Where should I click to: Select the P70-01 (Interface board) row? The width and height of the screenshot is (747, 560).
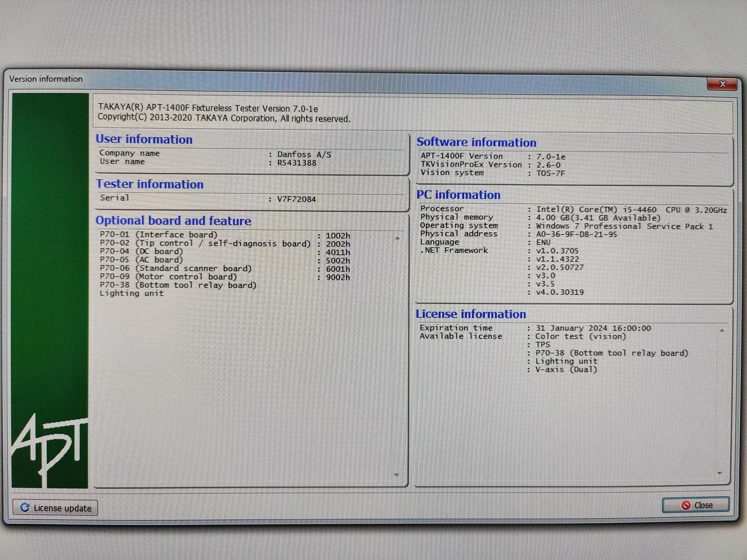point(225,235)
